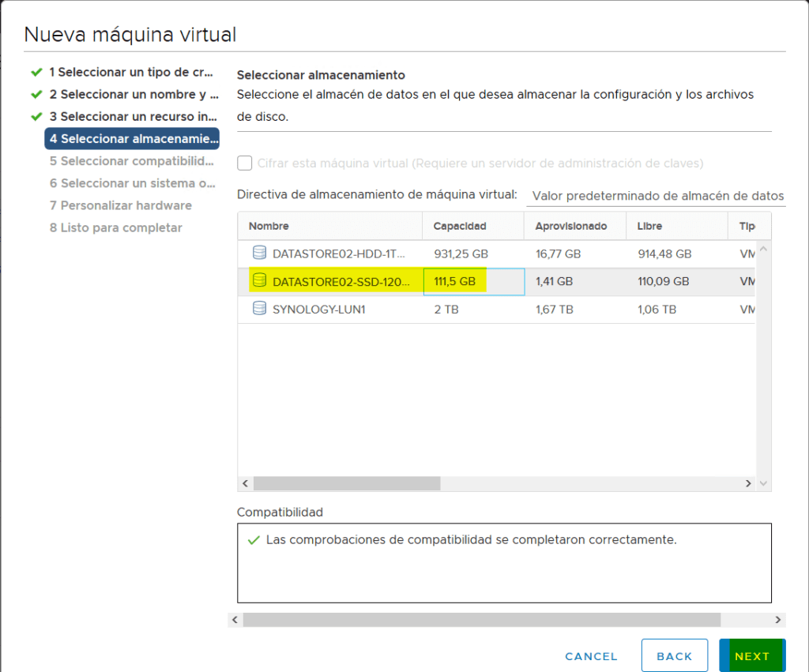This screenshot has height=672, width=809.
Task: Click the checkmark next to step 3
Action: tap(36, 116)
